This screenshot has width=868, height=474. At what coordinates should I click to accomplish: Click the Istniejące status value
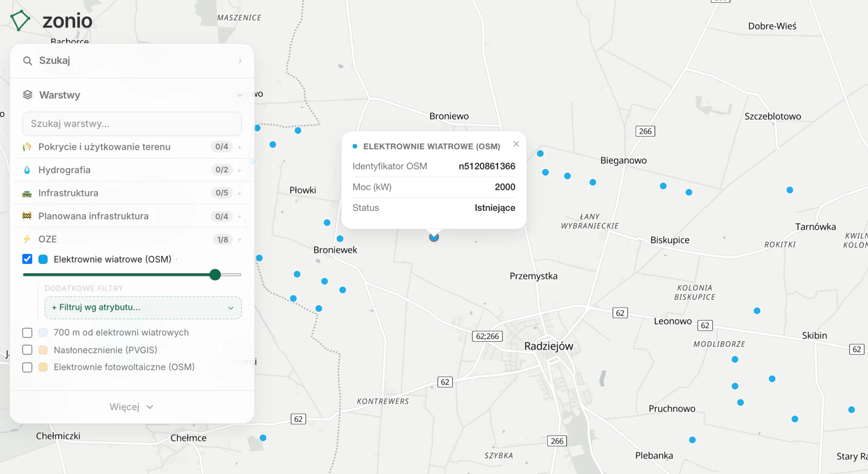pos(495,208)
